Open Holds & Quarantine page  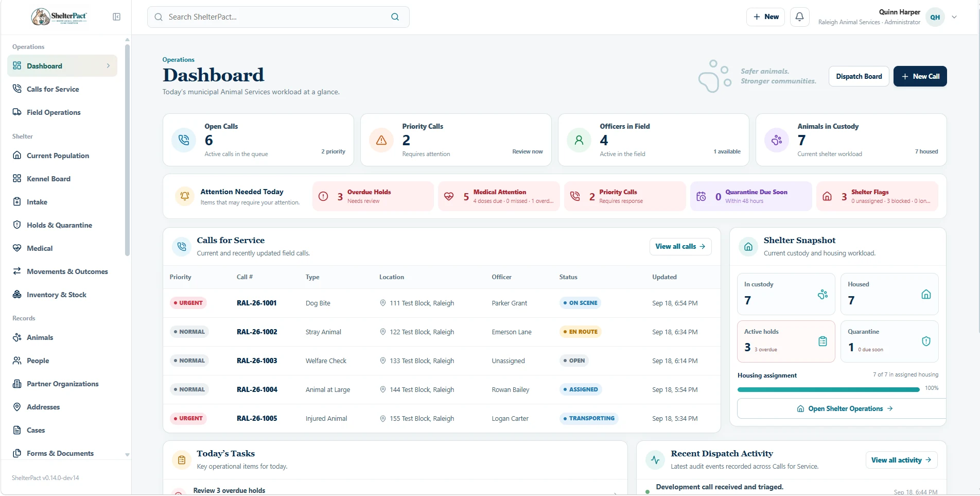coord(62,225)
